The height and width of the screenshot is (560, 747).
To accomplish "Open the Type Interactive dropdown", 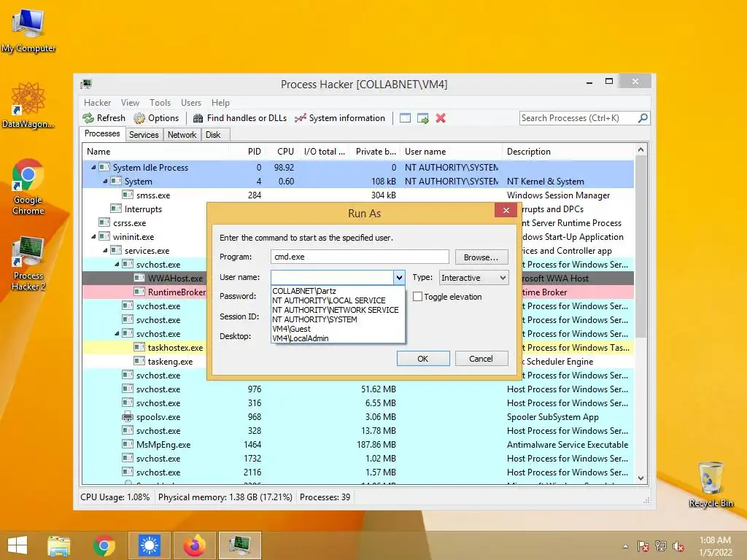I will click(474, 278).
